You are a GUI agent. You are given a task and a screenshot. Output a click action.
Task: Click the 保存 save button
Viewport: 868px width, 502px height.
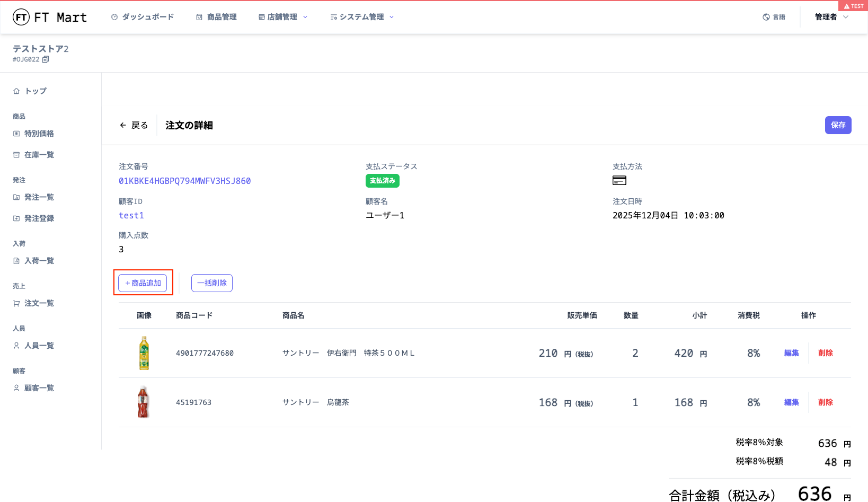tap(838, 125)
